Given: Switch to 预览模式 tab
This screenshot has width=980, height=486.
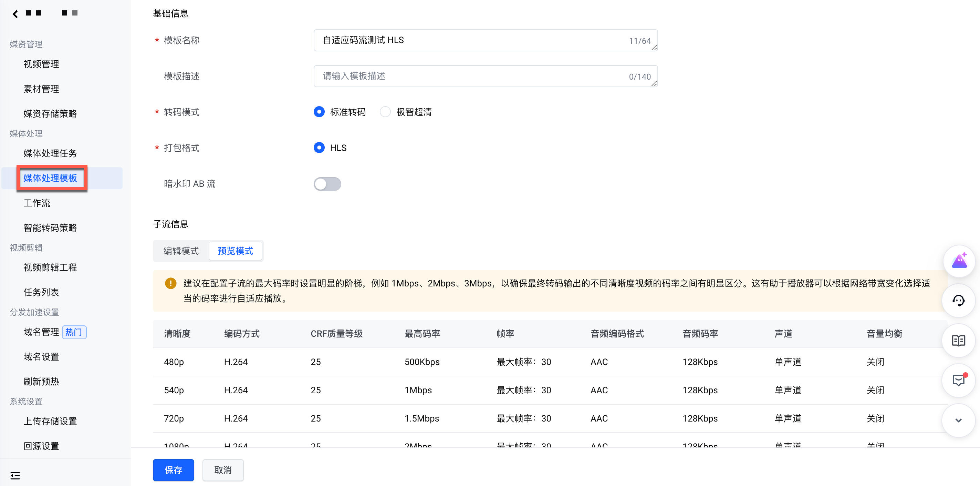Looking at the screenshot, I should (x=235, y=251).
